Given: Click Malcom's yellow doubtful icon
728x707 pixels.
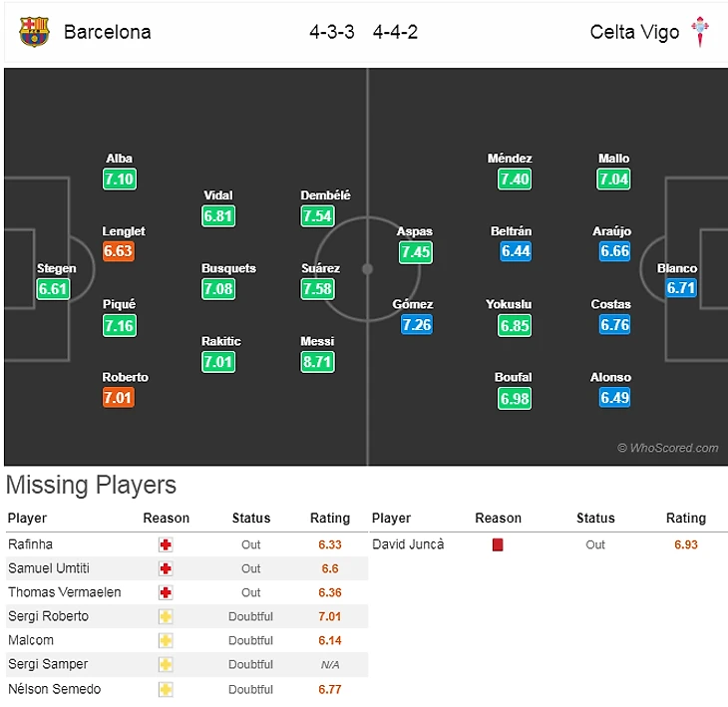Looking at the screenshot, I should point(166,641).
